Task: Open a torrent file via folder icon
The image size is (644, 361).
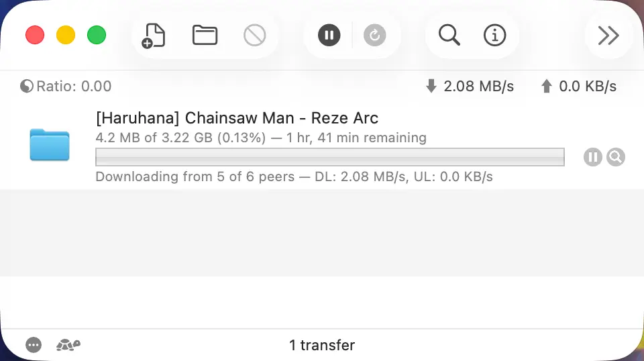Action: pyautogui.click(x=205, y=35)
